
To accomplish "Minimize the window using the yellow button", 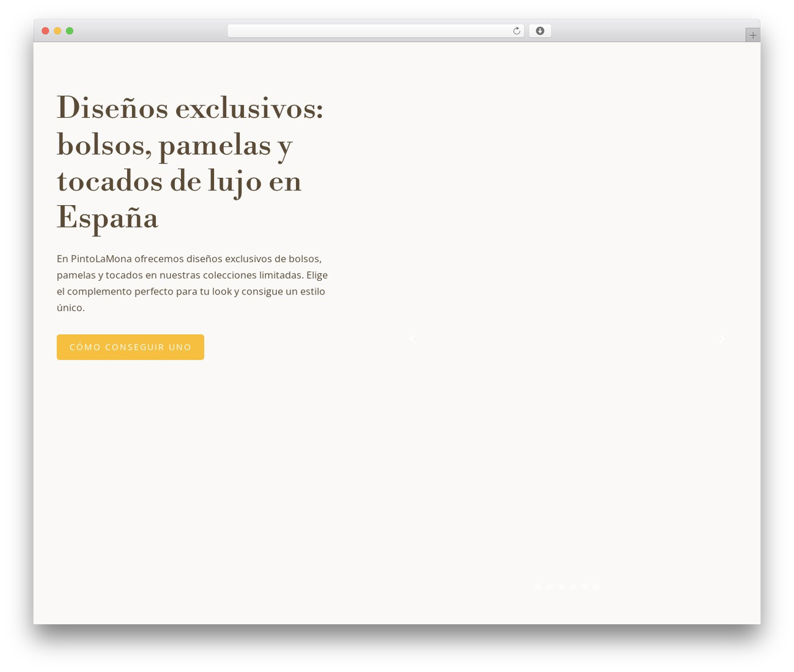I will (x=57, y=31).
